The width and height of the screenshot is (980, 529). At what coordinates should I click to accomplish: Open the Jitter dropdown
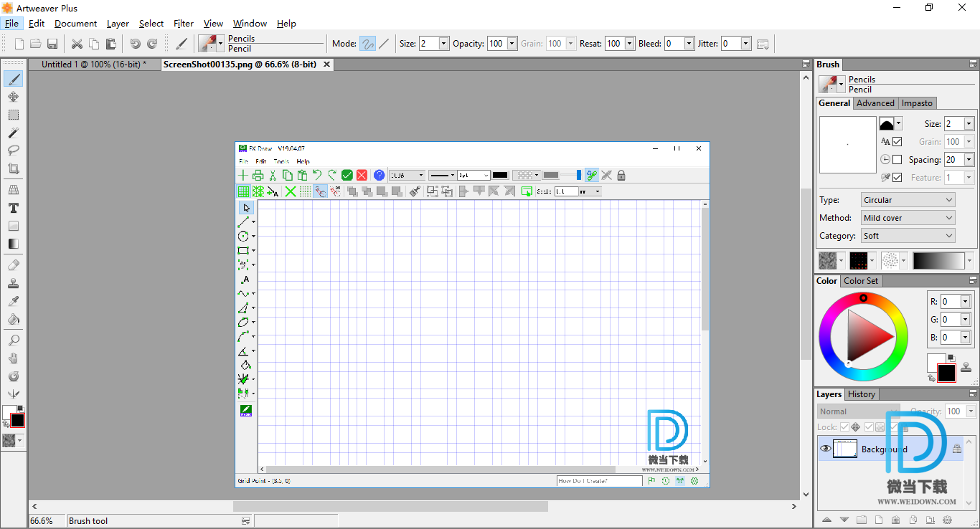[745, 44]
